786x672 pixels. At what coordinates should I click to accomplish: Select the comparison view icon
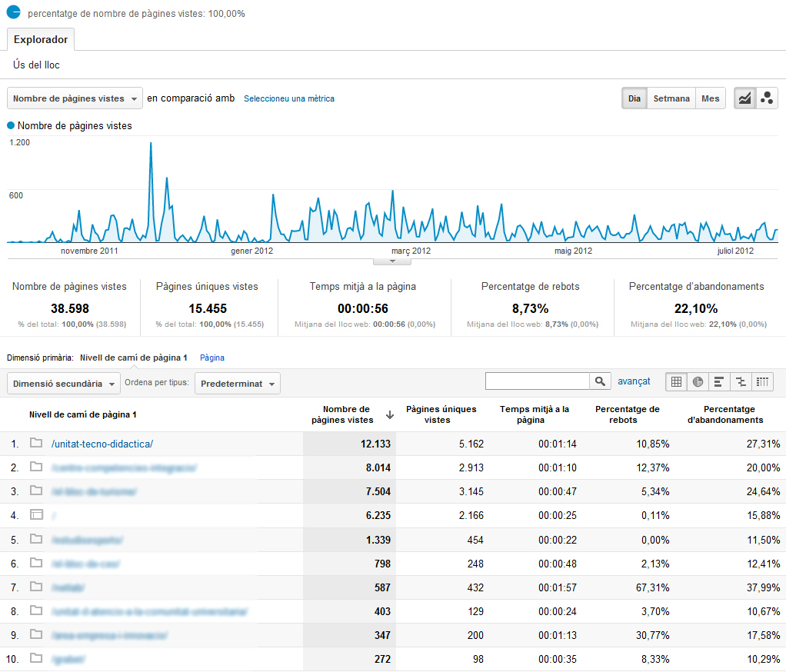pos(741,381)
